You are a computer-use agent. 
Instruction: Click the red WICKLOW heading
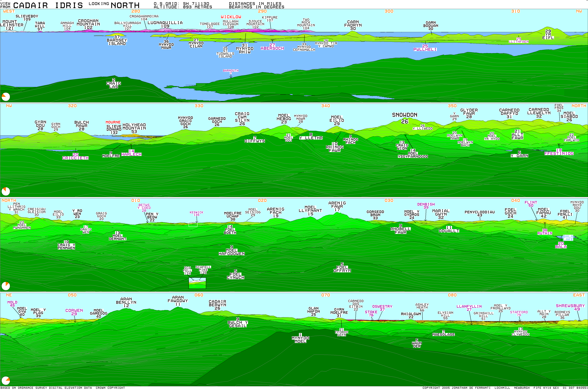tap(231, 17)
